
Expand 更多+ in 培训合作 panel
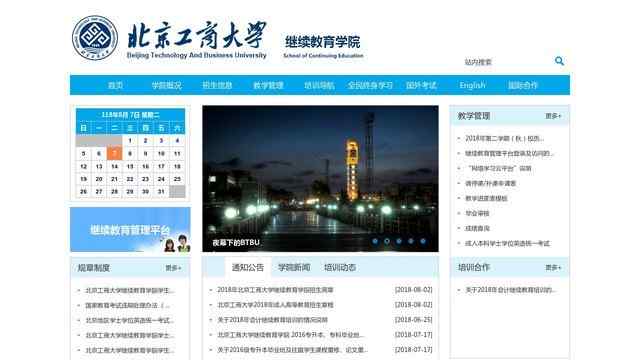pos(553,268)
